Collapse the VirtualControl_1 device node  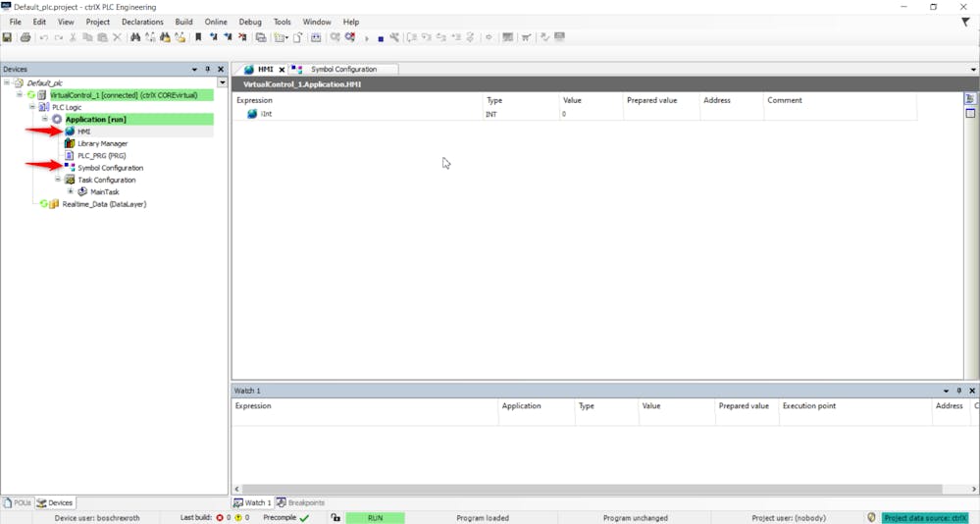pyautogui.click(x=20, y=95)
